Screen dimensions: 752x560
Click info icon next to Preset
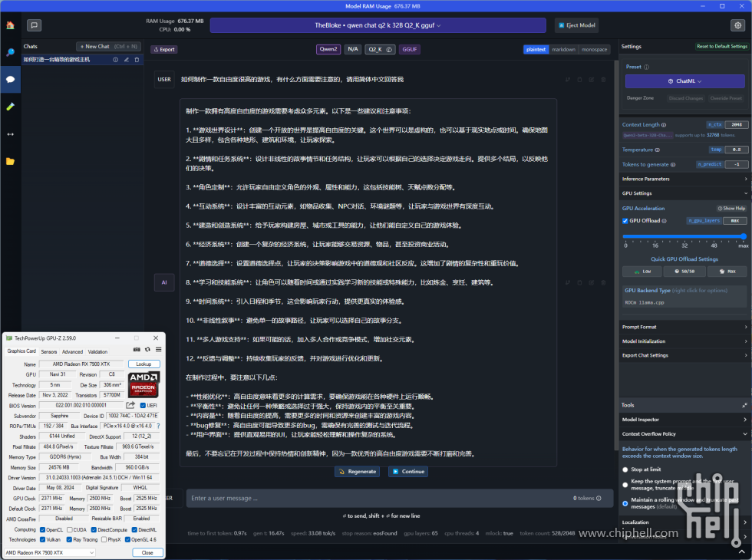[646, 68]
